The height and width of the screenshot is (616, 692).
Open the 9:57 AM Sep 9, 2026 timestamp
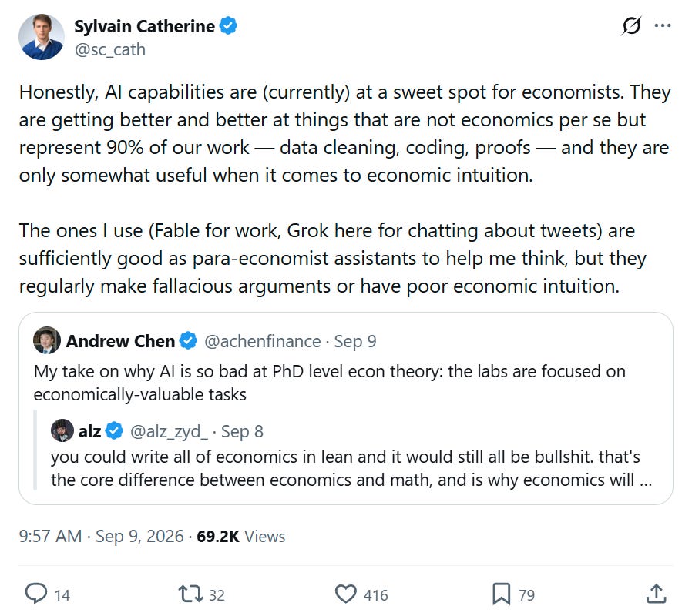coord(101,536)
